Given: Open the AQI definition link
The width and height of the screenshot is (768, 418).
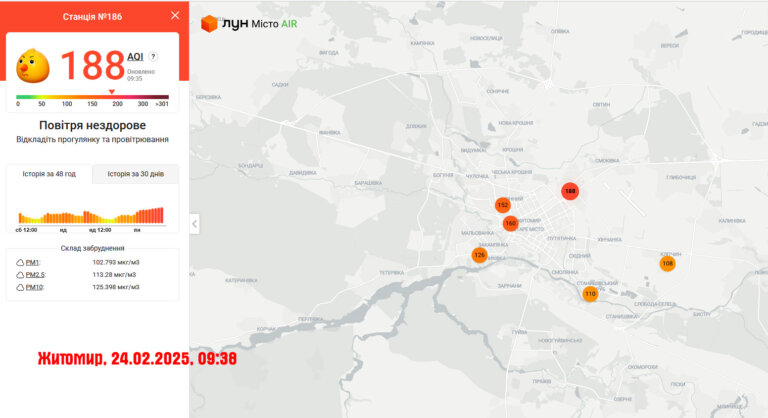Looking at the screenshot, I should 135,57.
